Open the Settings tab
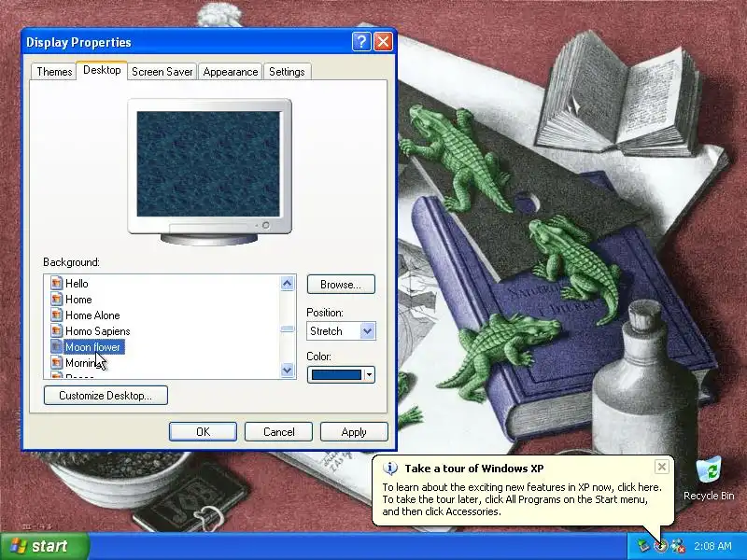Screen dimensions: 747x560 coord(287,72)
